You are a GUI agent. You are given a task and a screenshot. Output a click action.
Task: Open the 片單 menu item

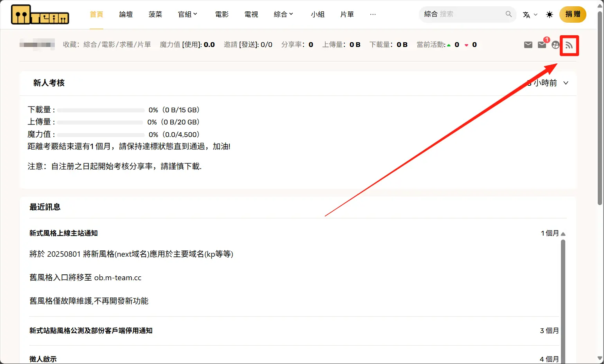click(x=347, y=14)
